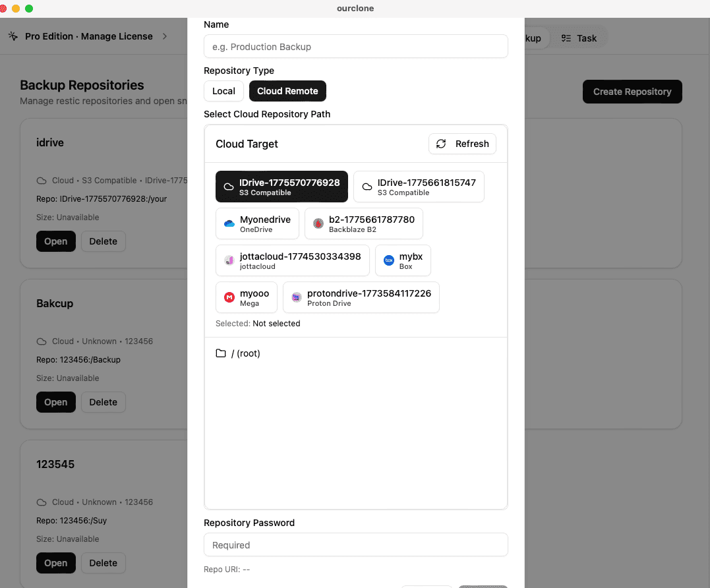Viewport: 710px width, 588px height.
Task: Switch repository type to Local
Action: tap(223, 91)
